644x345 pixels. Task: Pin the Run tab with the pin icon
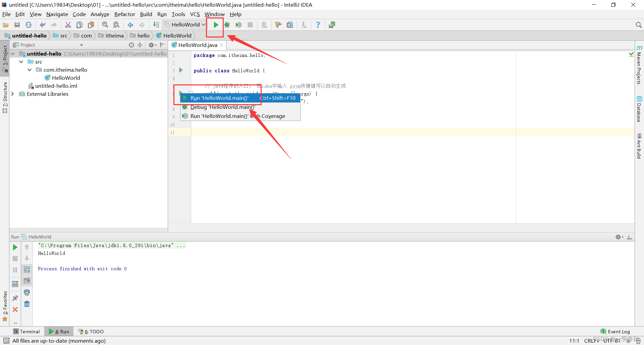(15, 298)
